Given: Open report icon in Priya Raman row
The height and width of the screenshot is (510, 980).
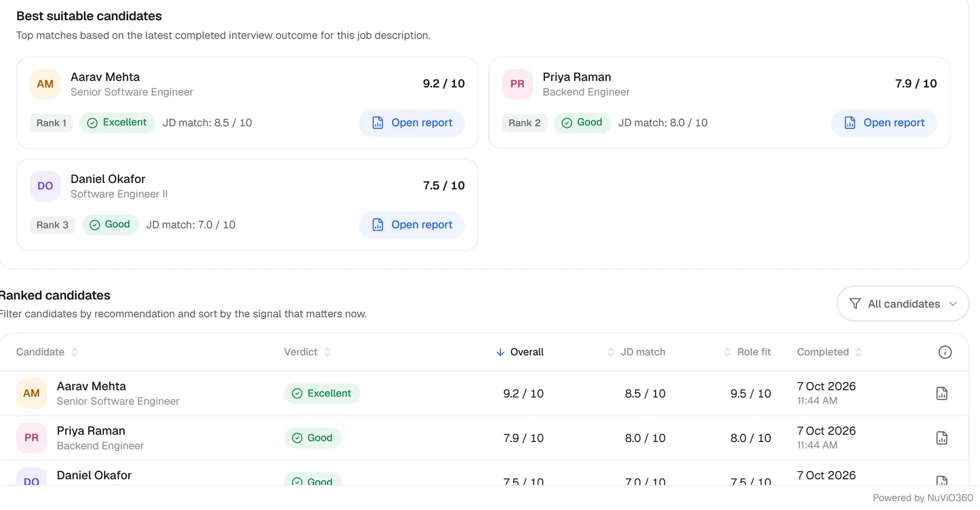Looking at the screenshot, I should (x=942, y=438).
